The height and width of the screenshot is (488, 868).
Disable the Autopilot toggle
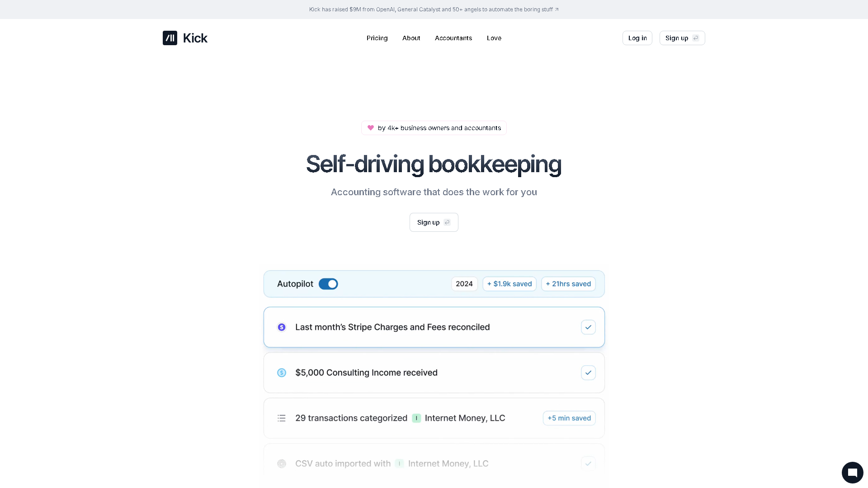(328, 284)
